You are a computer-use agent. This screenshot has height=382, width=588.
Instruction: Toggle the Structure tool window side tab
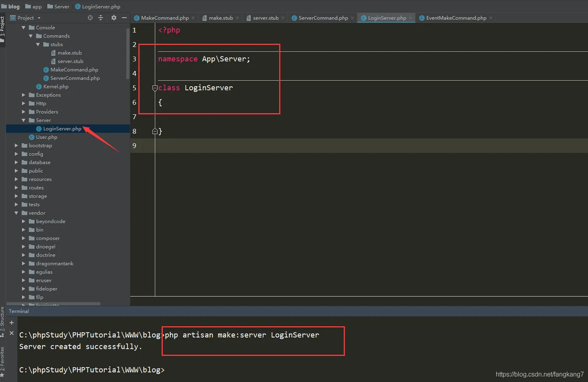click(3, 322)
